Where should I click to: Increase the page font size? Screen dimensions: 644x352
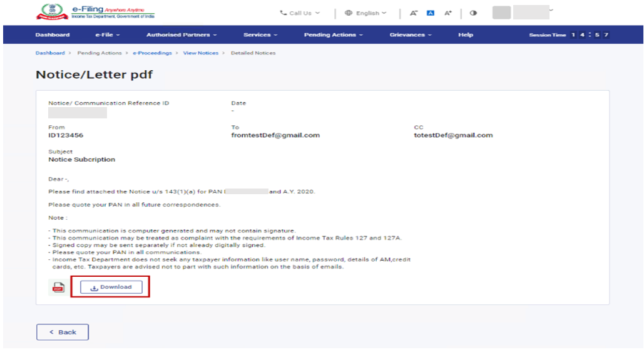(x=448, y=13)
